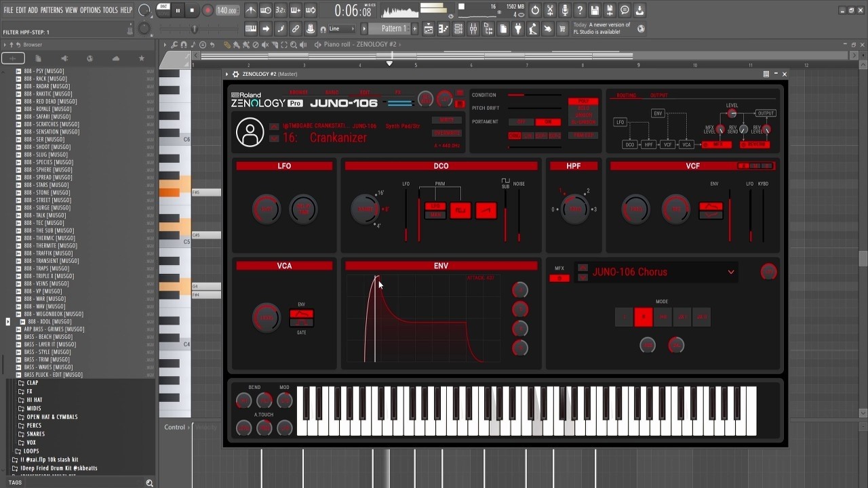The image size is (868, 488).
Task: Open the help question mark icon
Action: click(580, 10)
